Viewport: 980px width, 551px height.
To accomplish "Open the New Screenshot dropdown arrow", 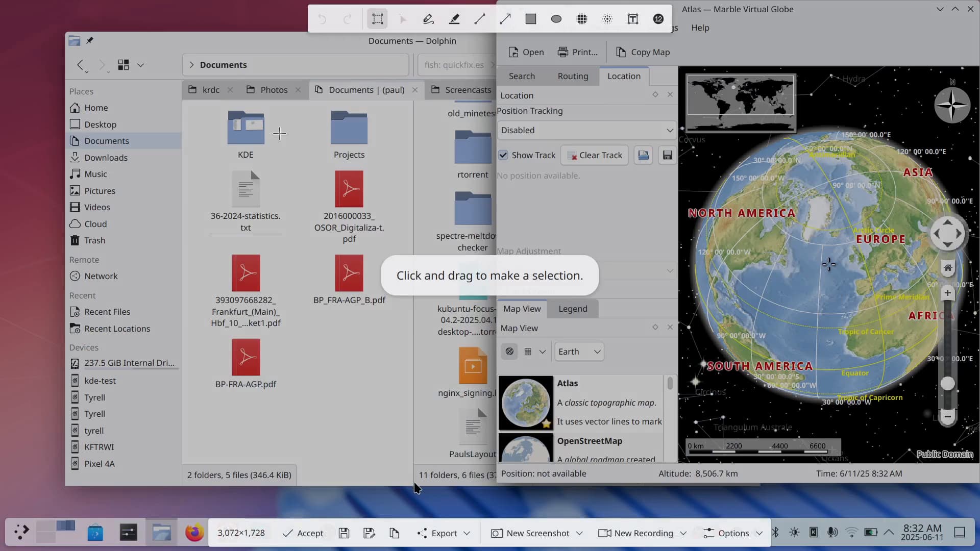I will click(579, 533).
